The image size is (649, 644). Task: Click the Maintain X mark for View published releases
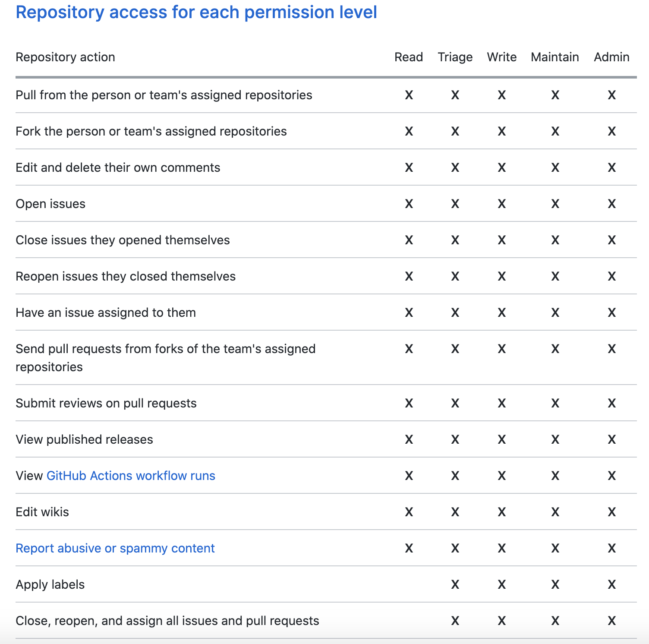click(555, 439)
